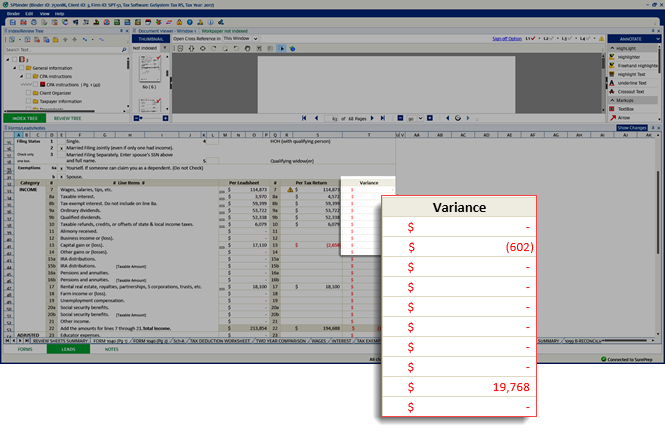Image resolution: width=665 pixels, height=432 pixels.
Task: Click the Show Changes button
Action: tap(631, 128)
